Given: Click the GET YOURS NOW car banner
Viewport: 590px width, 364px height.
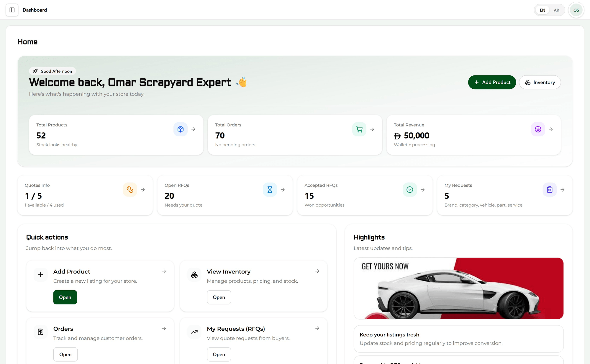Looking at the screenshot, I should pos(459,288).
